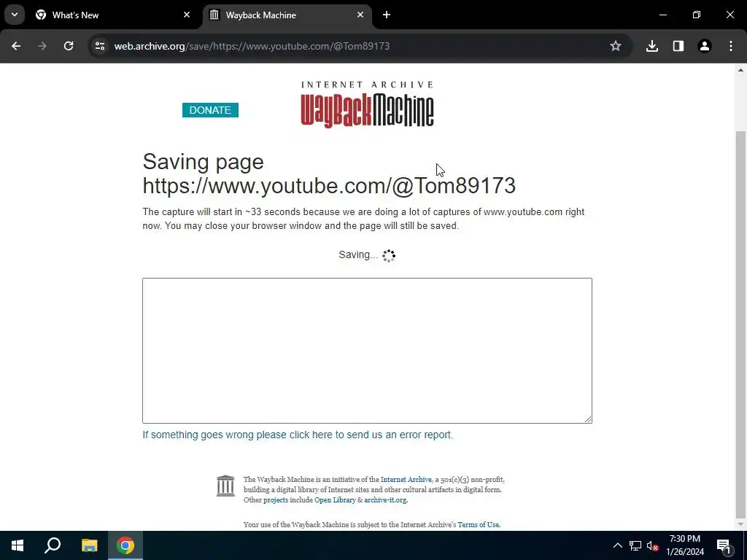
Task: Click the muted volume tray icon
Action: [x=652, y=545]
